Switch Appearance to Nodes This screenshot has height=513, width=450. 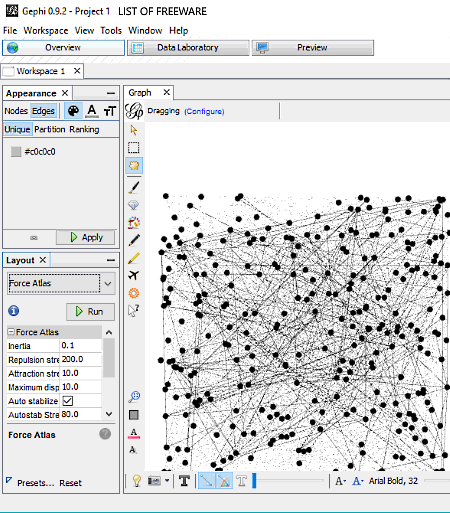[16, 111]
